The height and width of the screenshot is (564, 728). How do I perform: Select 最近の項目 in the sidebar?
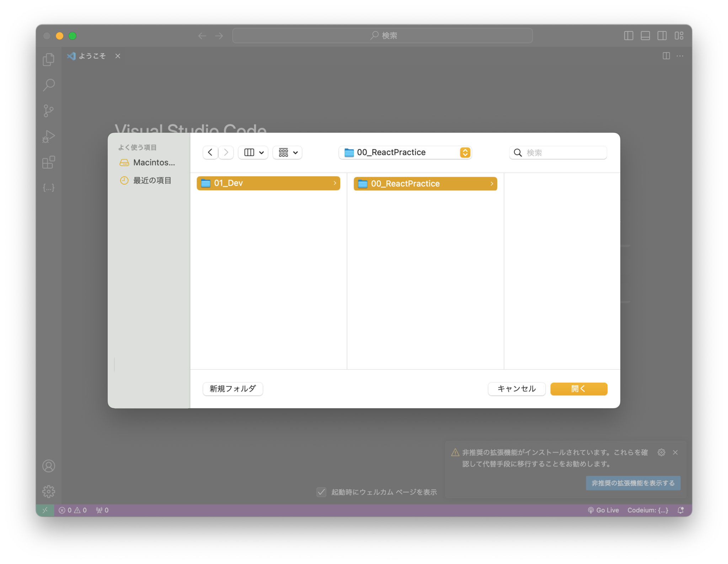[152, 180]
